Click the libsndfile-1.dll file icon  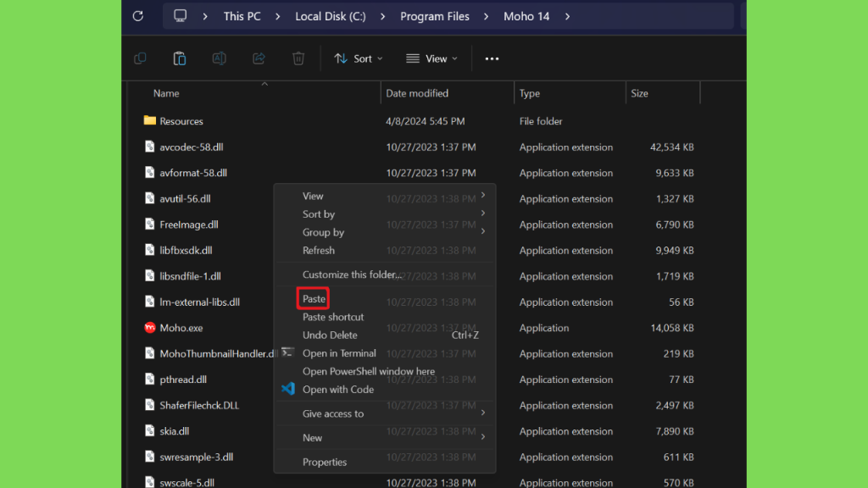[x=149, y=275]
